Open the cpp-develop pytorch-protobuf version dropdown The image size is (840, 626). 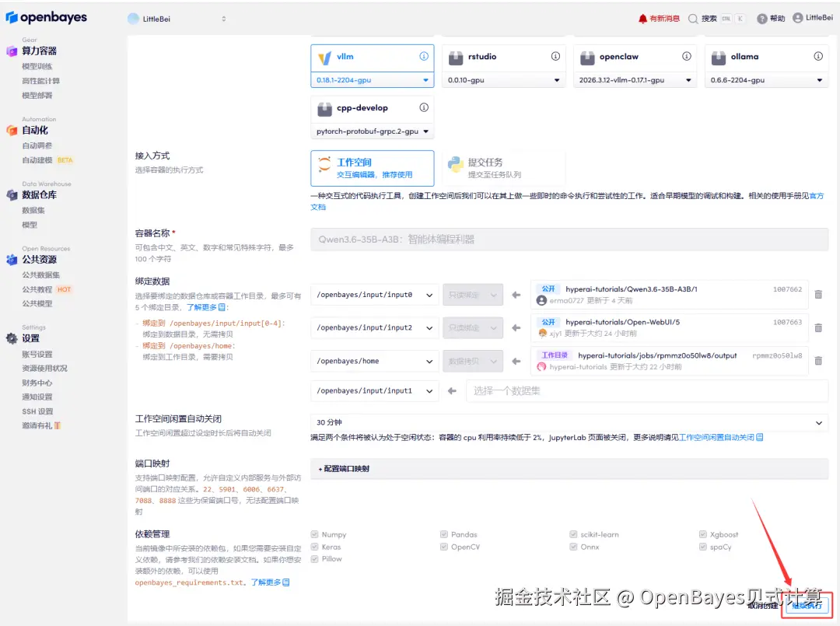point(373,131)
